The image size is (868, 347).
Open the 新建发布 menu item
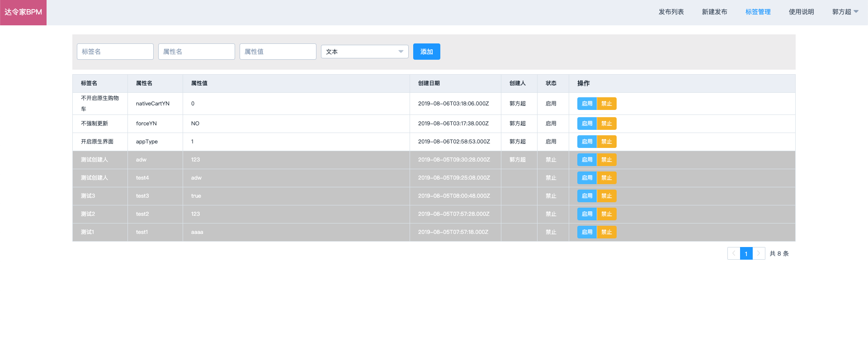tap(714, 12)
